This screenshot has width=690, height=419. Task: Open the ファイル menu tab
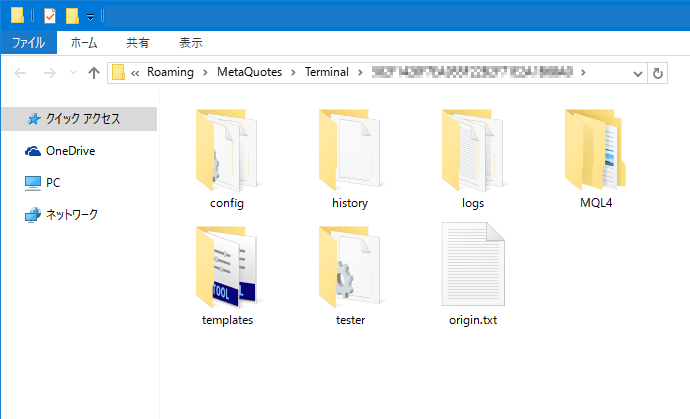[x=29, y=43]
